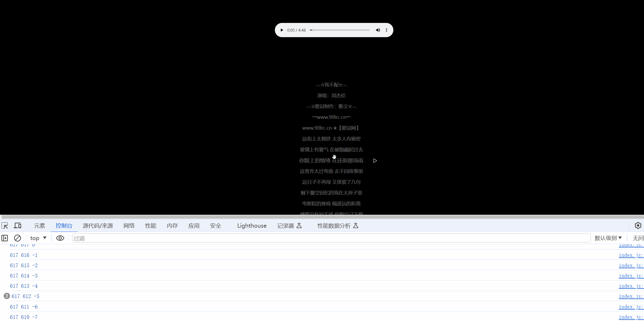
Task: Click the title line ☆我不配☆
Action: (331, 85)
